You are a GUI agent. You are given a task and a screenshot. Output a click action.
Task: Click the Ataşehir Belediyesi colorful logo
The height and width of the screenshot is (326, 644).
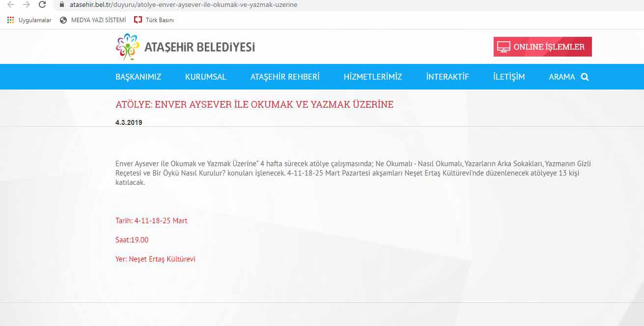click(128, 47)
